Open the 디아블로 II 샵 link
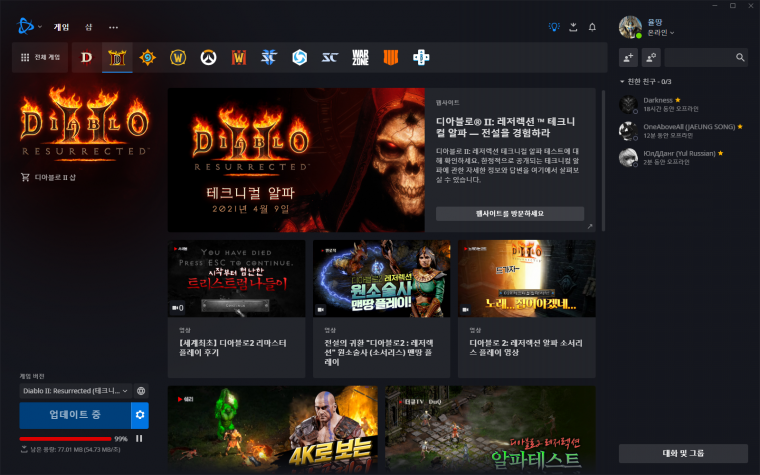Viewport: 760px width, 475px height. coord(48,177)
